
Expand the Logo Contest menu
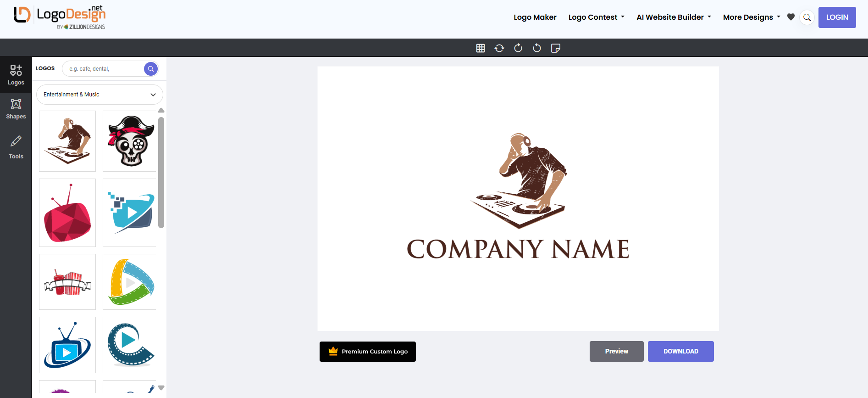click(x=597, y=17)
